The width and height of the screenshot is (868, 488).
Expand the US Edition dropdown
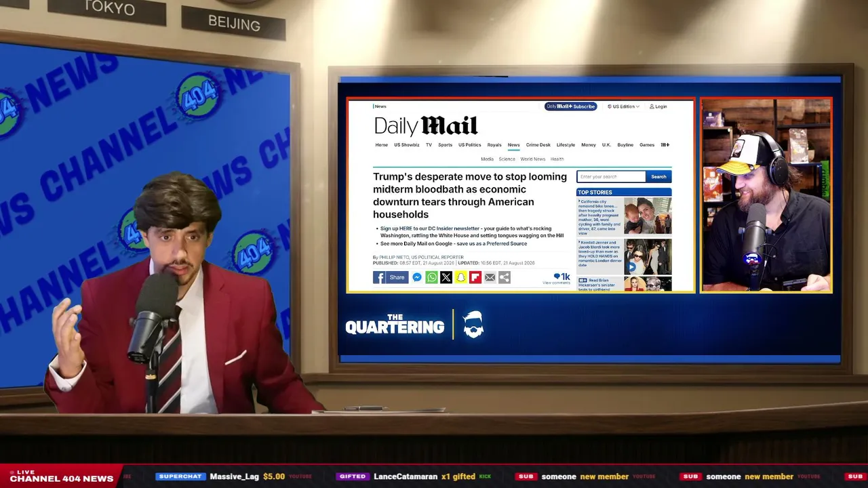(x=623, y=106)
